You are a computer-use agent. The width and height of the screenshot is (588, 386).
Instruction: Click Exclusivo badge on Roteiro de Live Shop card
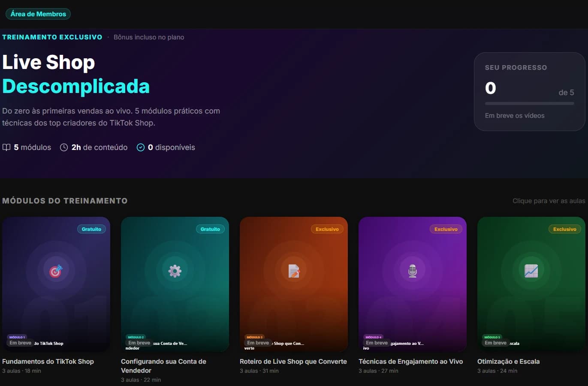[327, 229]
